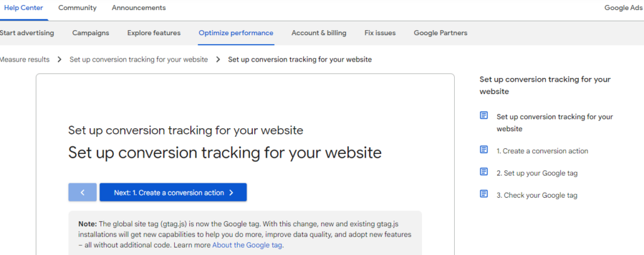This screenshot has width=644, height=255.
Task: Open sidebar link 2. Set up your Google tag
Action: coord(536,173)
